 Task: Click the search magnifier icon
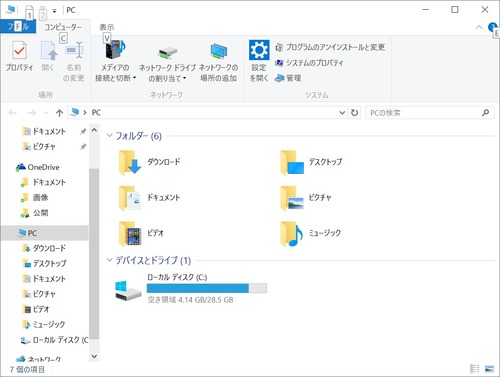point(486,113)
